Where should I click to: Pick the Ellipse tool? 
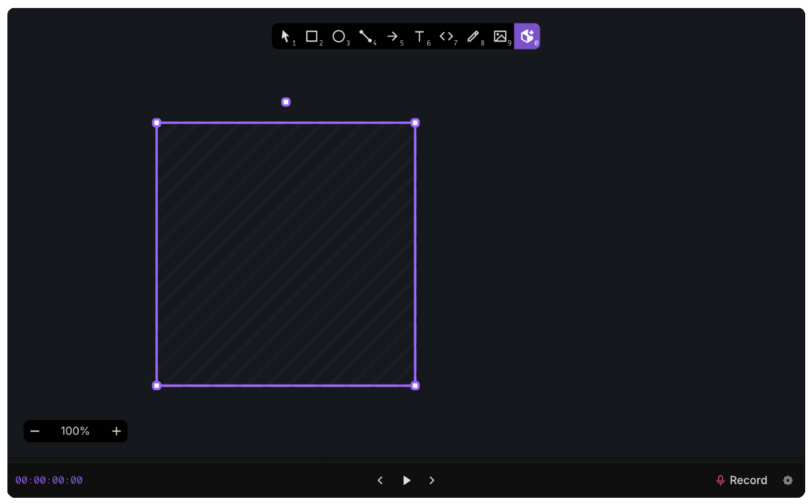pyautogui.click(x=339, y=36)
